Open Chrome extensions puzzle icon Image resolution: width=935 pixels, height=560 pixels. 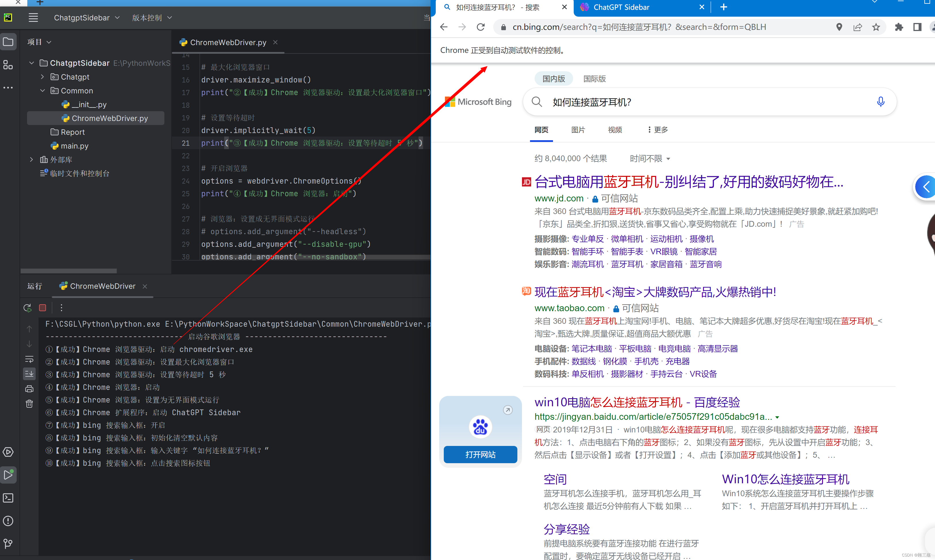[899, 27]
